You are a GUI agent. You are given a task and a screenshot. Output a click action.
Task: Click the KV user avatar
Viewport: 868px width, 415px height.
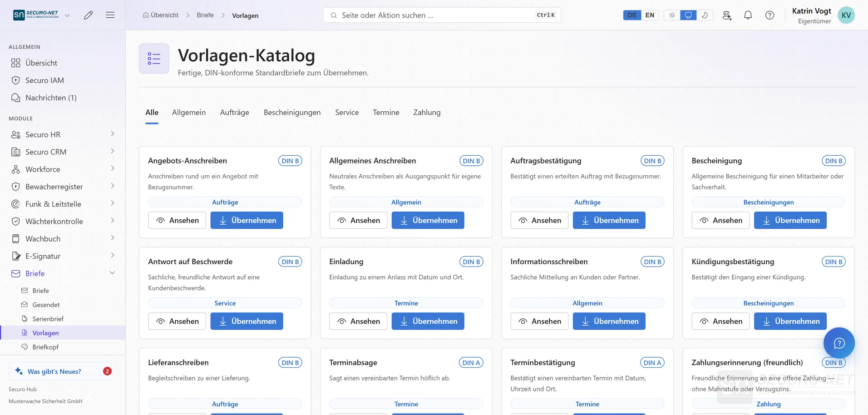click(x=846, y=15)
